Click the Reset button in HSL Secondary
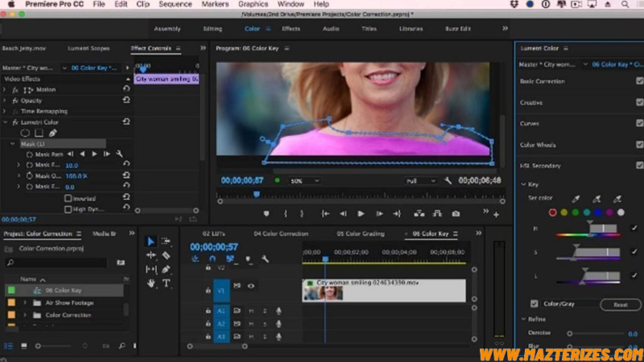The width and height of the screenshot is (644, 362). [620, 305]
